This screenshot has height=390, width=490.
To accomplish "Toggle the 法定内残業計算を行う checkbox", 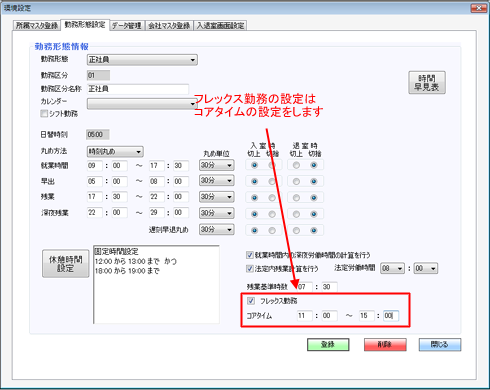I will [x=250, y=268].
